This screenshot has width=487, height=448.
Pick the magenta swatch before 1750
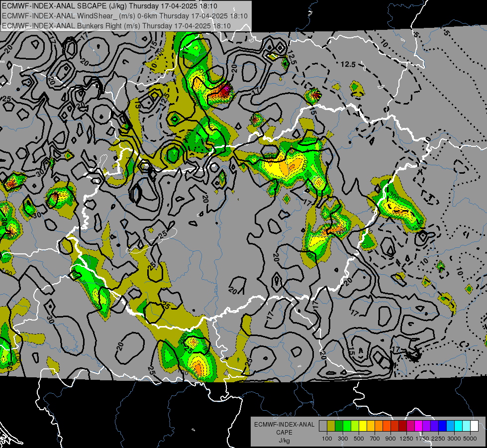point(418,426)
